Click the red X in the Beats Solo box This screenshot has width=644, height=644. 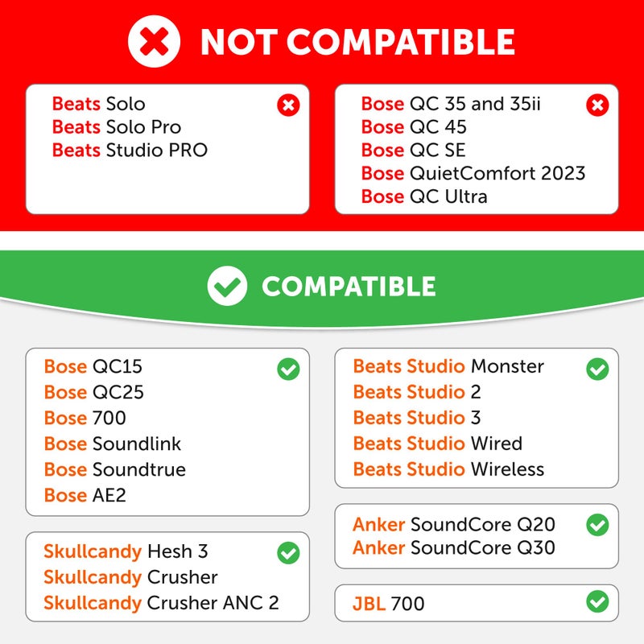tap(287, 105)
